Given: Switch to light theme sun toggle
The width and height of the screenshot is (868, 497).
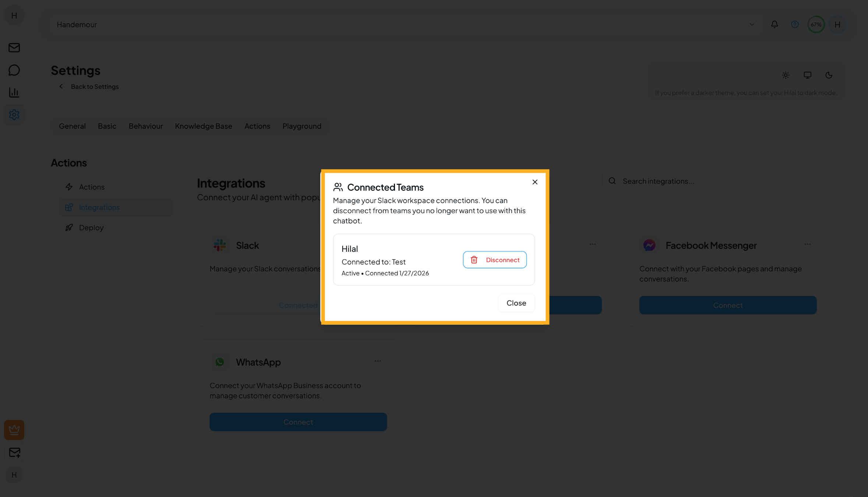Looking at the screenshot, I should [x=786, y=75].
